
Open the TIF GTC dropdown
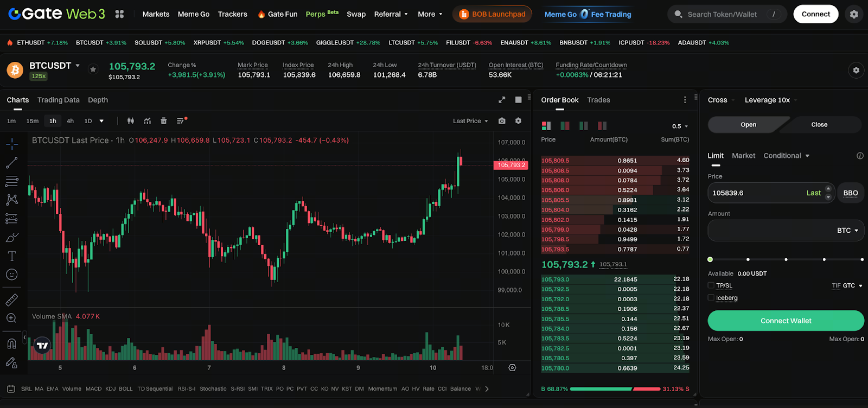pyautogui.click(x=847, y=285)
